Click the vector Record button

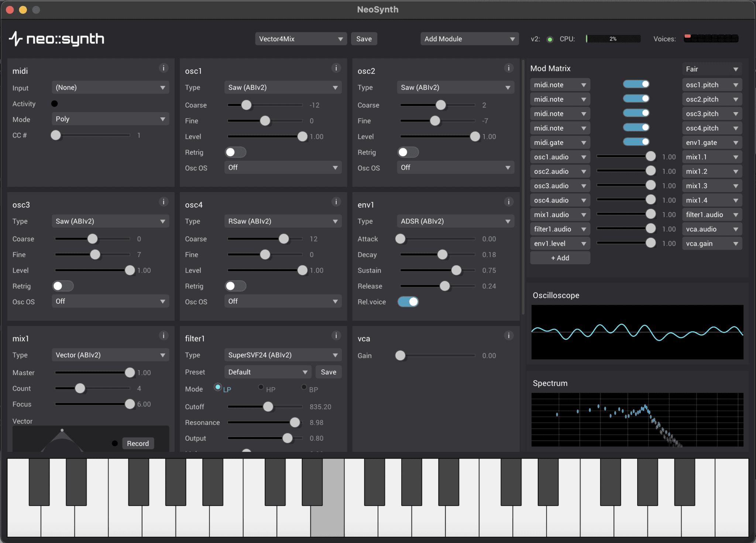coord(138,443)
